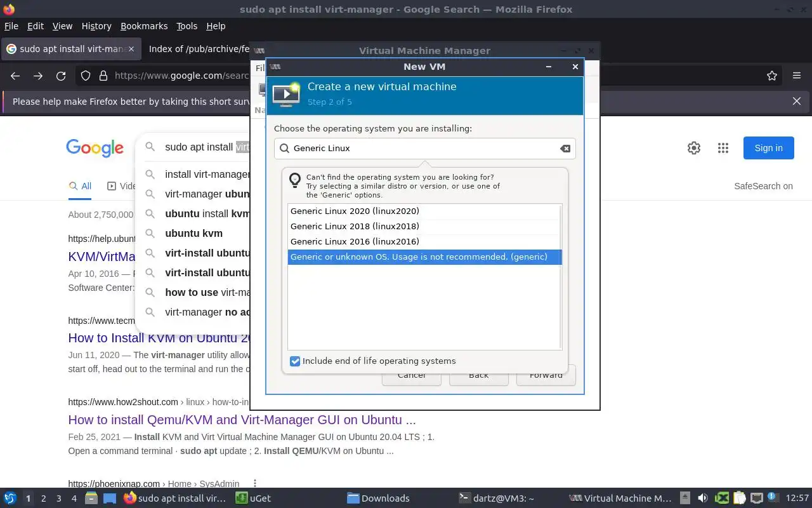Viewport: 812px width, 508px height.
Task: Open the Help menu in Firefox
Action: [x=216, y=26]
